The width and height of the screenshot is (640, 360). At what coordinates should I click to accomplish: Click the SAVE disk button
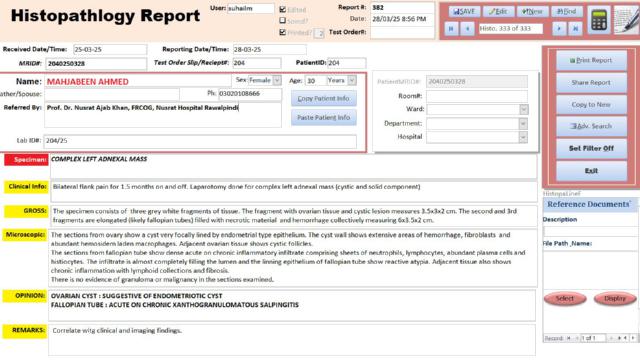point(464,11)
